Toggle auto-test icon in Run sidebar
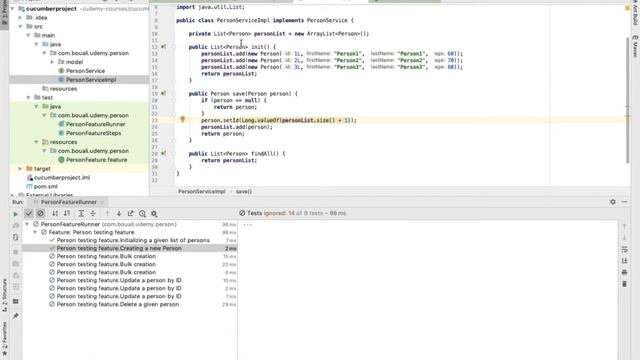 pos(16,237)
